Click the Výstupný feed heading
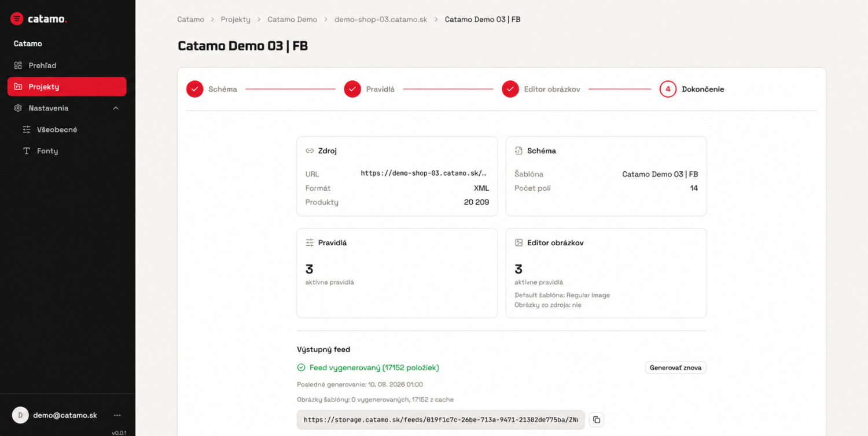 point(323,349)
